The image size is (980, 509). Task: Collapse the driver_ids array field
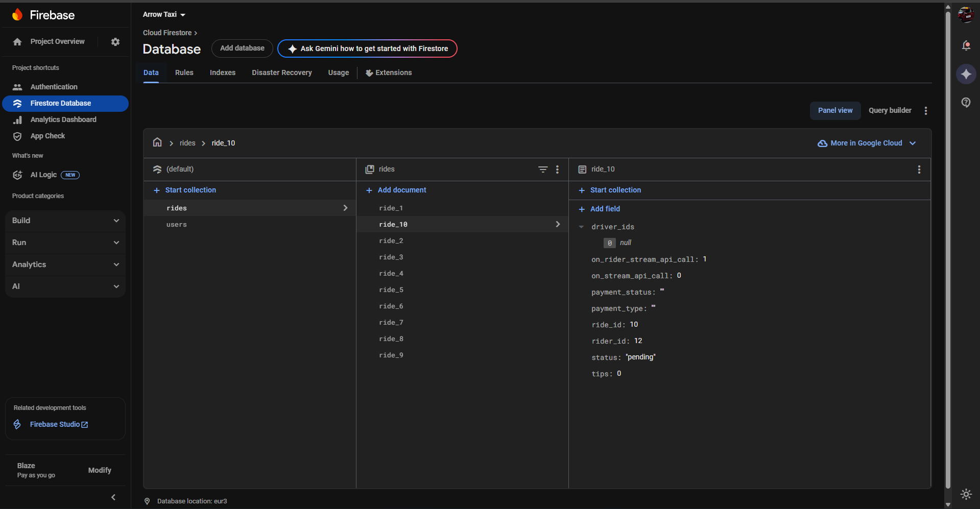[581, 227]
